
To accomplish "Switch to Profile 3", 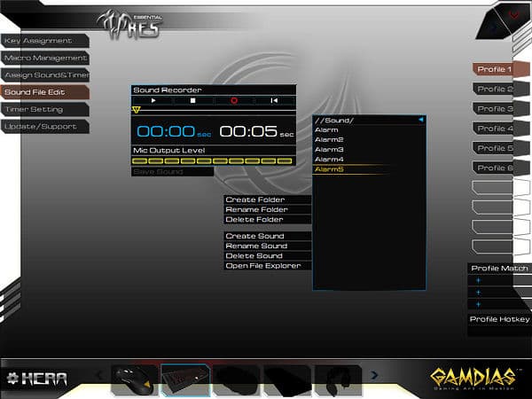I will click(x=500, y=108).
